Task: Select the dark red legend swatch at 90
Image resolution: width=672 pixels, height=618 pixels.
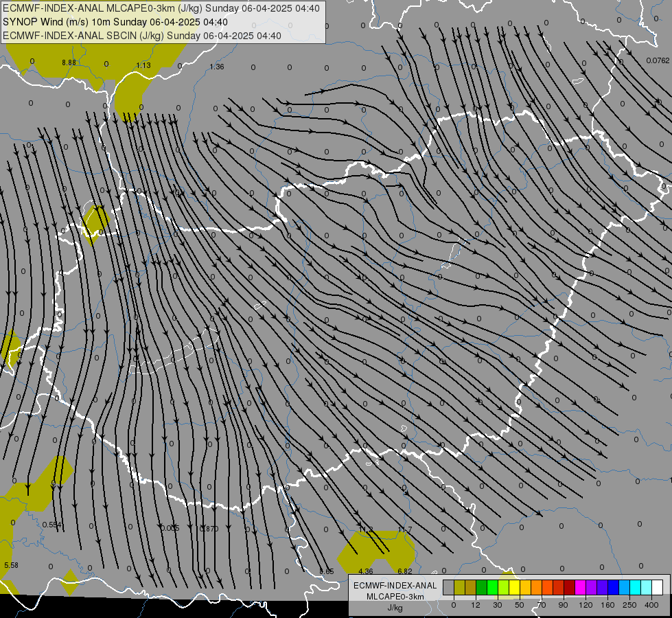Action: [570, 587]
